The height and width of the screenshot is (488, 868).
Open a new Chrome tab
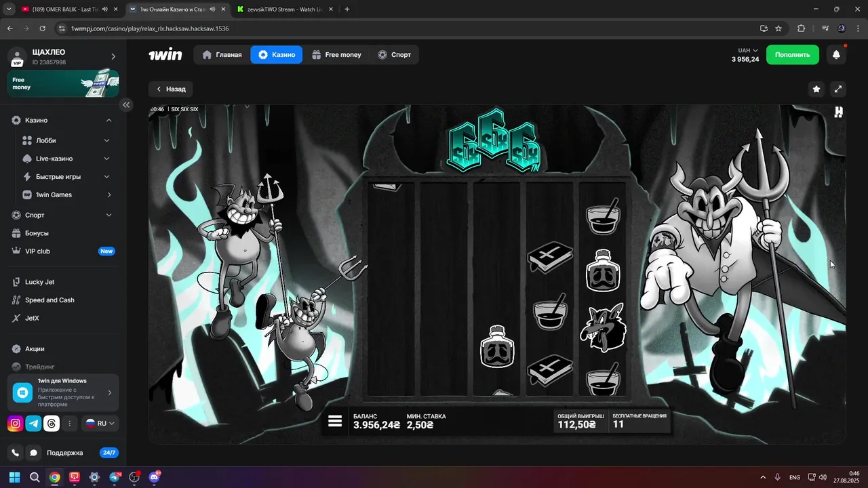click(347, 9)
